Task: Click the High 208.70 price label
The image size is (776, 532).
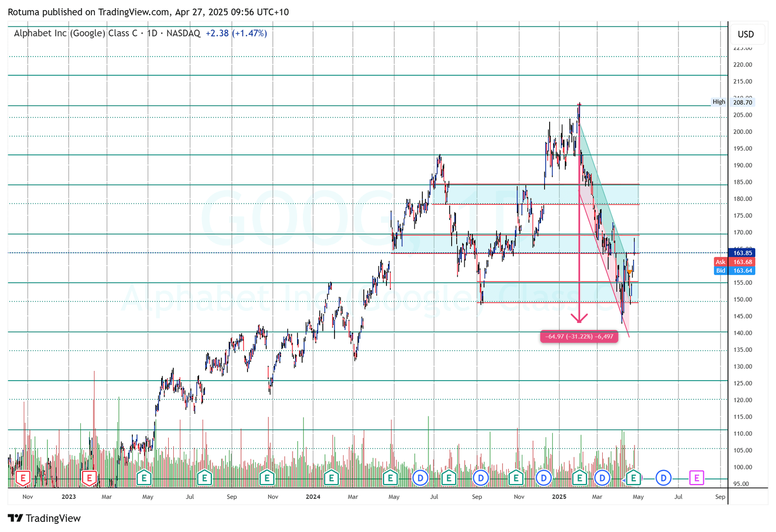Action: point(733,102)
